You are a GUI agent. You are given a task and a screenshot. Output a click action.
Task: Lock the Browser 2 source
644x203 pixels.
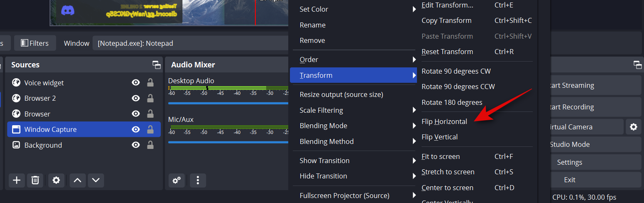(150, 99)
